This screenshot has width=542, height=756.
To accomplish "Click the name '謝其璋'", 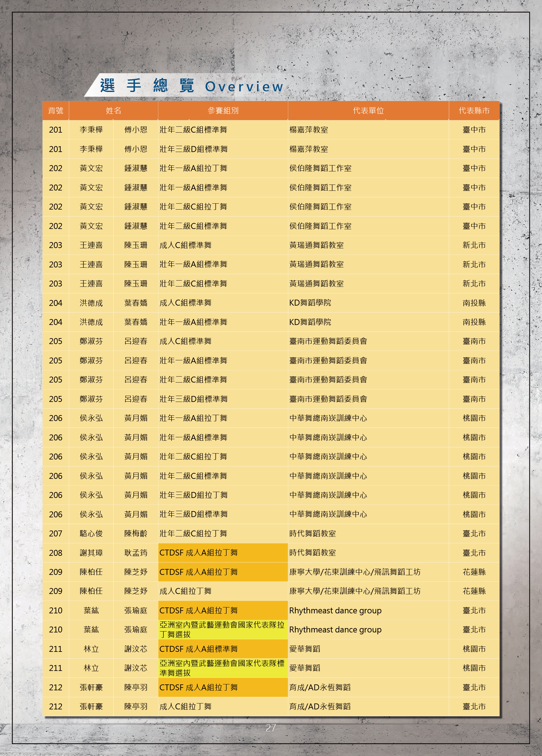I will click(91, 553).
